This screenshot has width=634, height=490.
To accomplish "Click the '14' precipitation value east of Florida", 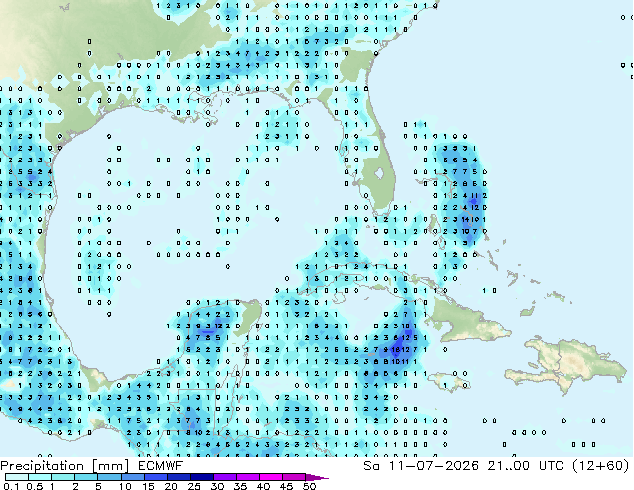I will (466, 220).
